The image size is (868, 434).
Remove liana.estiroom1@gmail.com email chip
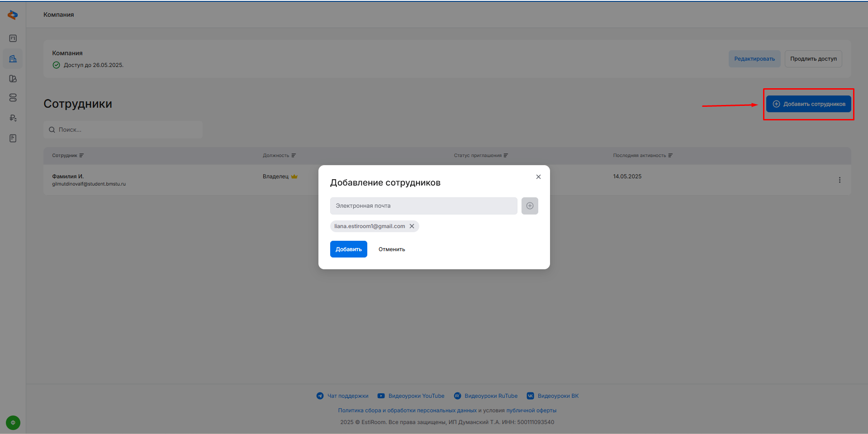coord(412,226)
